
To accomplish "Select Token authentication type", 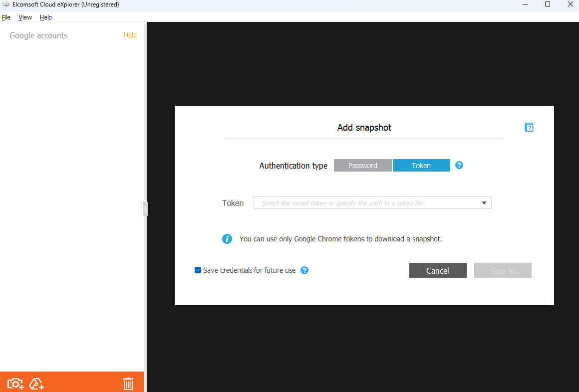I will coord(421,166).
